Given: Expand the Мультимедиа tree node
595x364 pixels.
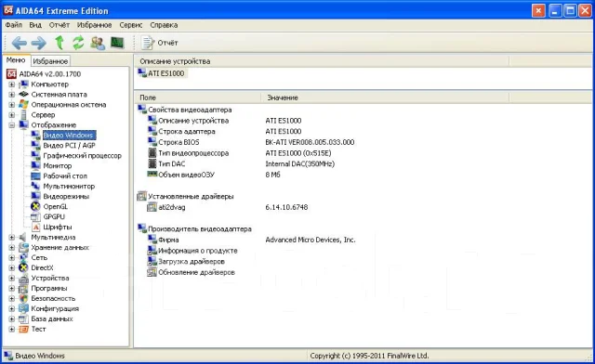Looking at the screenshot, I should 12,238.
